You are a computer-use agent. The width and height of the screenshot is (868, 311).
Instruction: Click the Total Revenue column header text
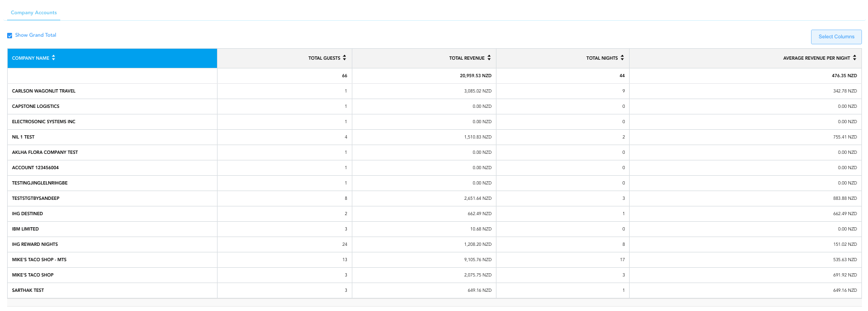(x=467, y=58)
